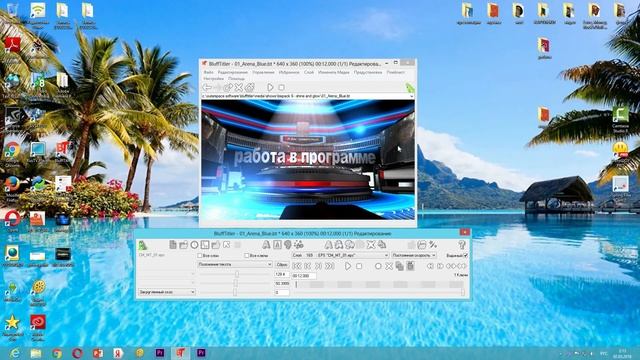Click the copy key icon after delete key
Screen dimensions: 640x360
tap(400, 266)
